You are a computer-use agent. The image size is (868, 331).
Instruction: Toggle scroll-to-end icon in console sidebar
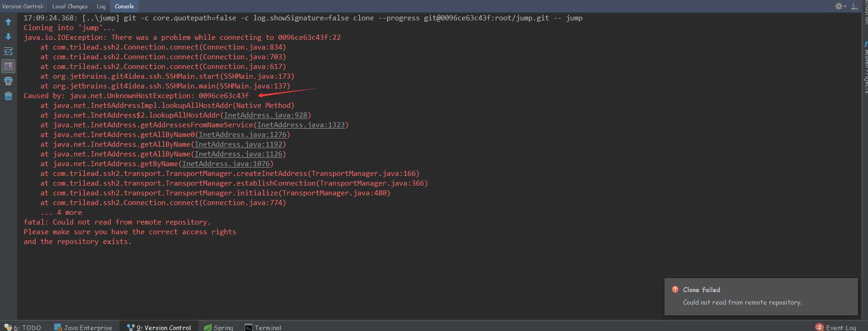click(x=8, y=66)
